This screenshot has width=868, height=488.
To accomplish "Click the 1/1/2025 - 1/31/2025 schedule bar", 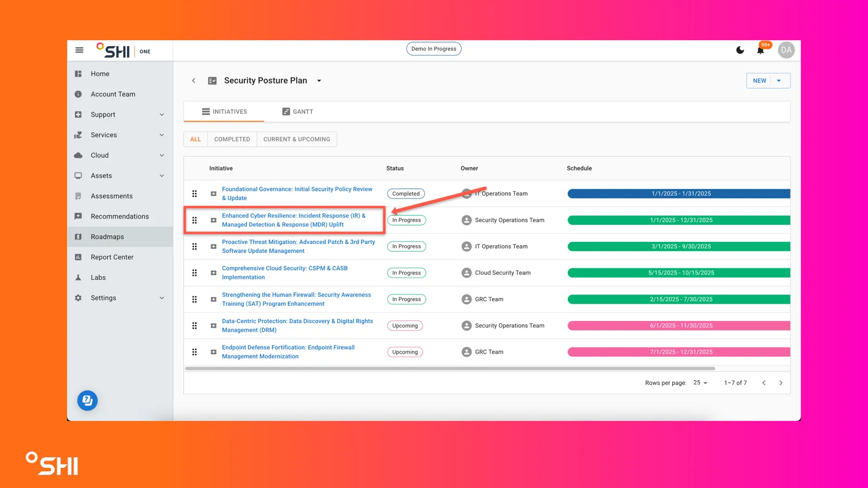I will 679,194.
